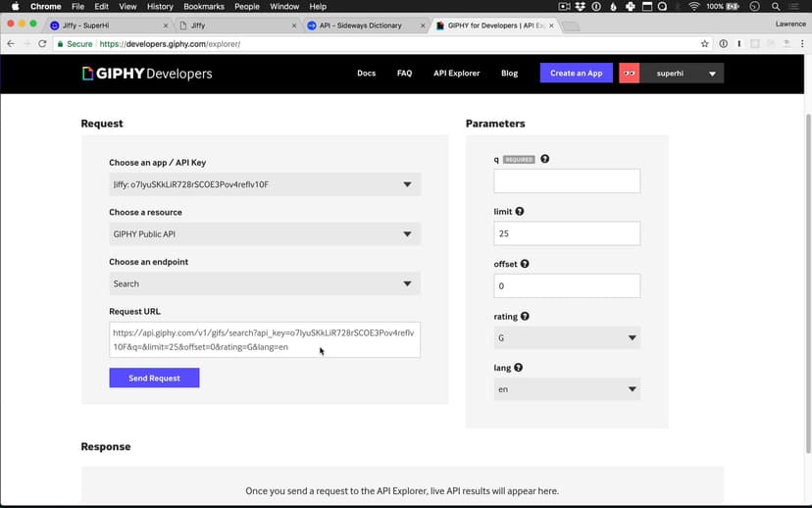Open Chrome's three-dot menu
This screenshot has height=508, width=812.
pos(802,44)
